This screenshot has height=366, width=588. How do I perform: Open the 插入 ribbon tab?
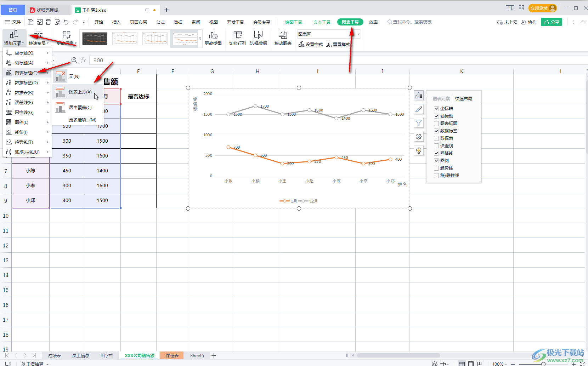pos(116,22)
